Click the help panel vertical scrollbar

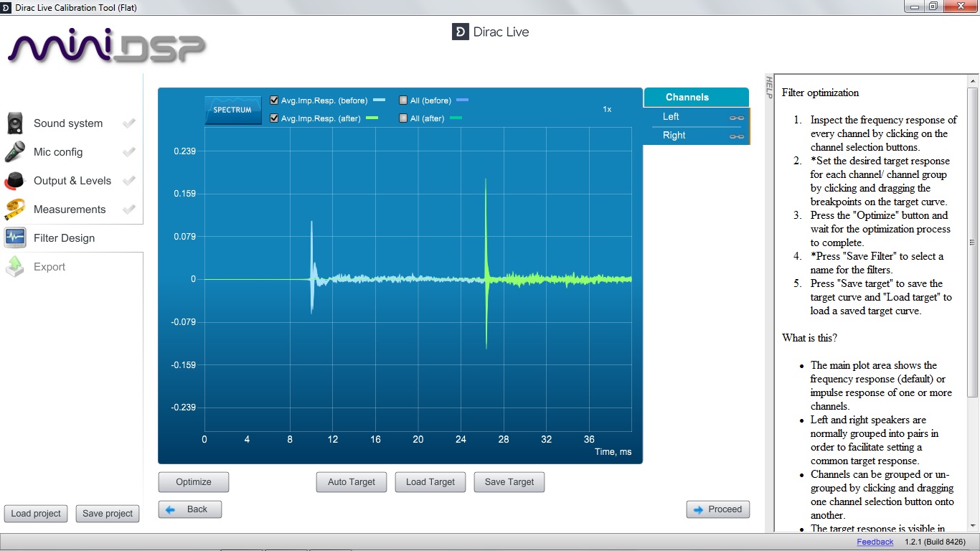pos(972,242)
